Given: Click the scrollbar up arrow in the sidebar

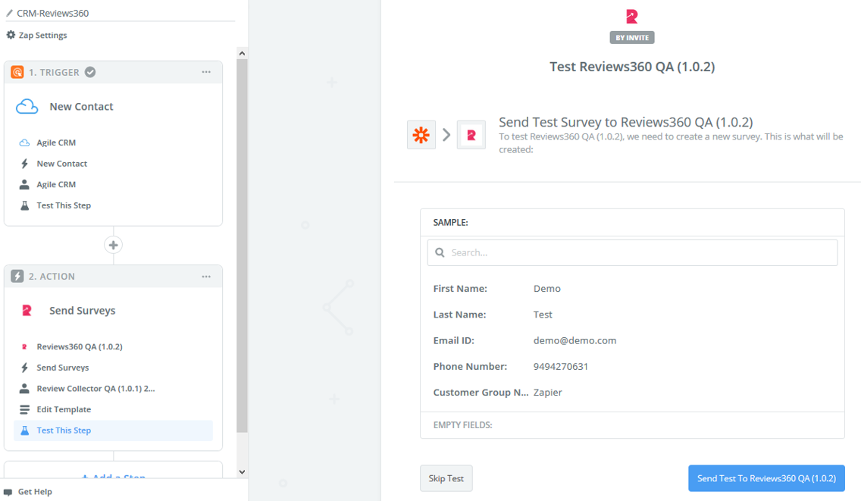Looking at the screenshot, I should tap(242, 53).
